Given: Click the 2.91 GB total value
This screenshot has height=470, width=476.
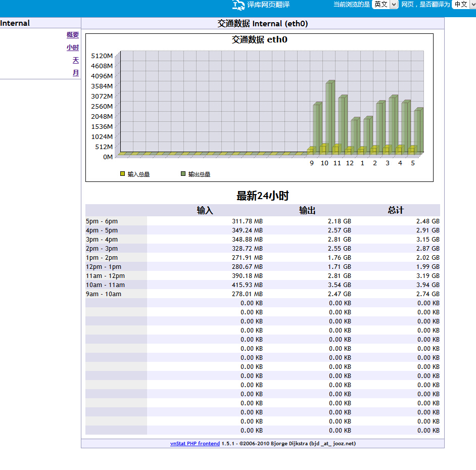Looking at the screenshot, I should pyautogui.click(x=427, y=230).
